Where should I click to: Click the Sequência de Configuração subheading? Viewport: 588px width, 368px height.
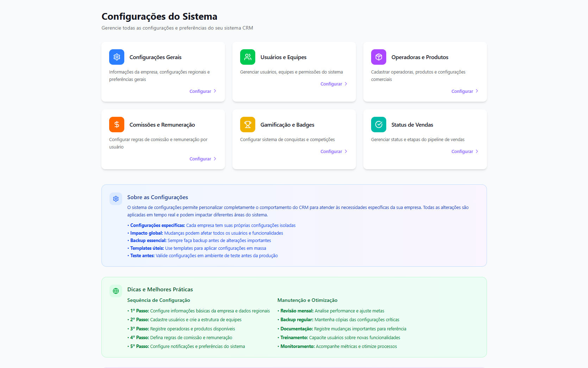(158, 300)
